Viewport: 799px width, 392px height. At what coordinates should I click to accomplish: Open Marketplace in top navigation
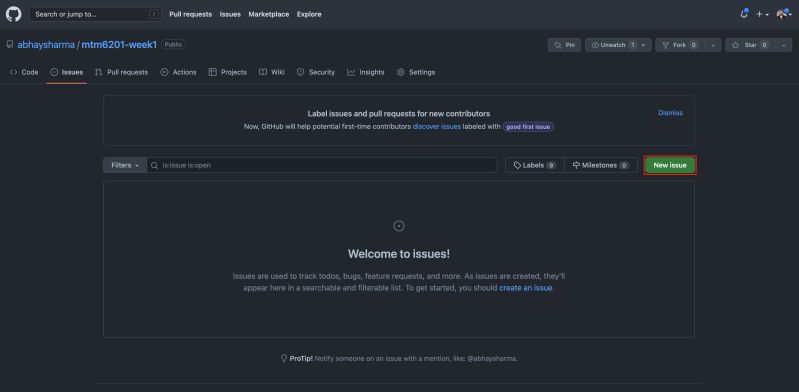point(269,14)
